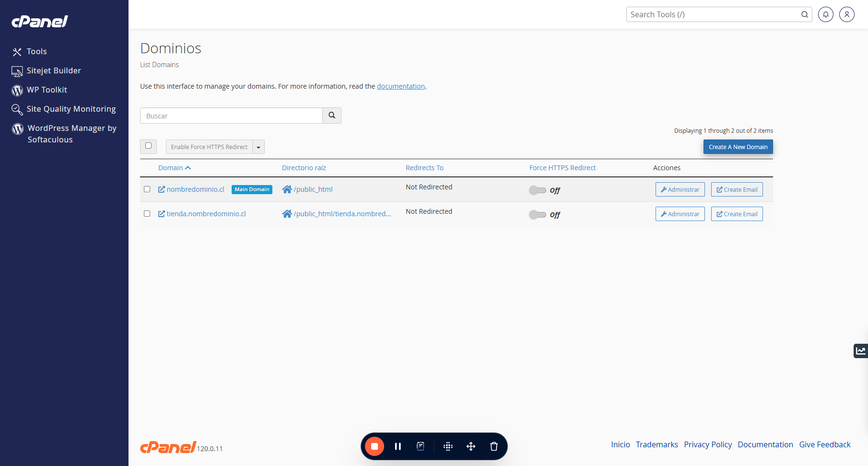Stop the screen recording
The height and width of the screenshot is (466, 868).
[x=375, y=446]
